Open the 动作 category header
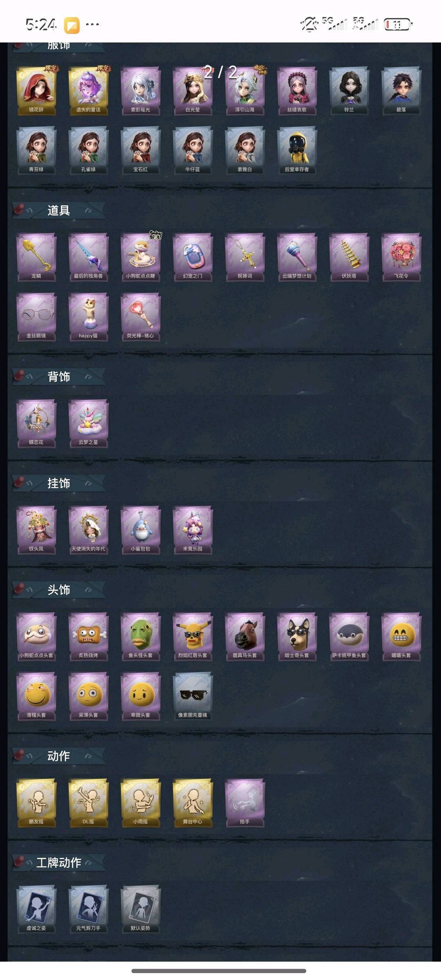 [58, 756]
